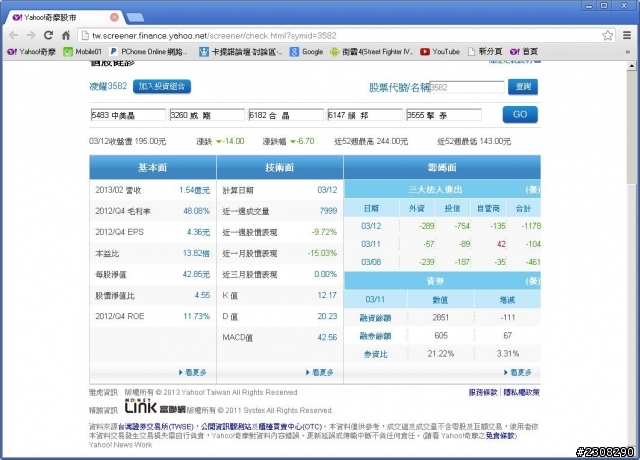The image size is (640, 460).
Task: Click the address bar URL
Action: click(214, 36)
